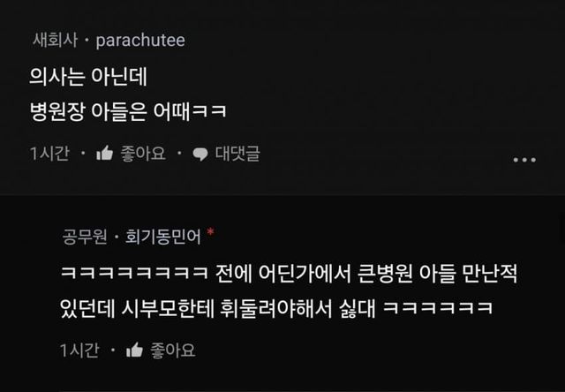
Task: Click the speech bubble reply icon
Action: (200, 155)
